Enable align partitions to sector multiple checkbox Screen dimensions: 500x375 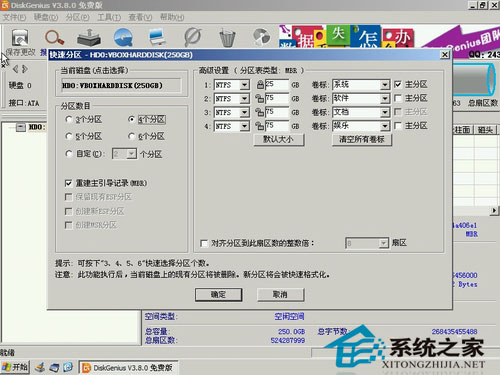tap(204, 243)
